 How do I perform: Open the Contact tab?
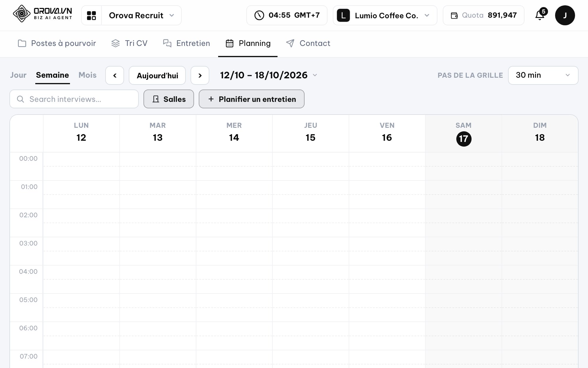pyautogui.click(x=308, y=43)
